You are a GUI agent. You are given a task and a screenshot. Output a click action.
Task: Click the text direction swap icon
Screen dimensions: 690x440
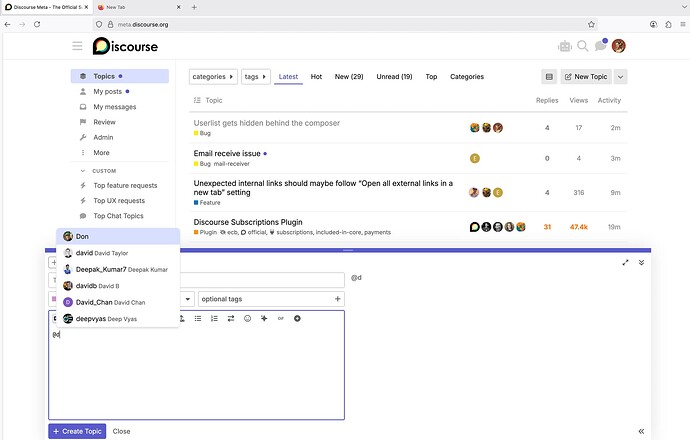pos(231,318)
